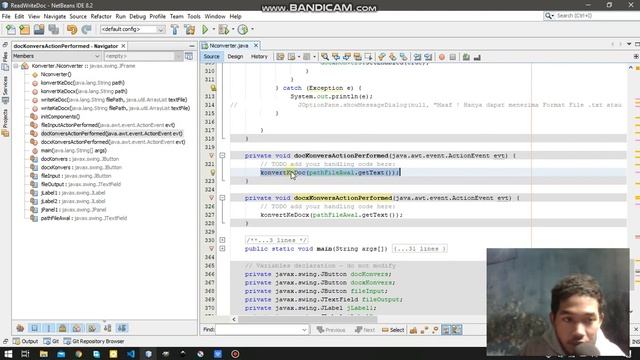Close the Nconverter.java editor tab
The image size is (640, 360).
tap(256, 45)
